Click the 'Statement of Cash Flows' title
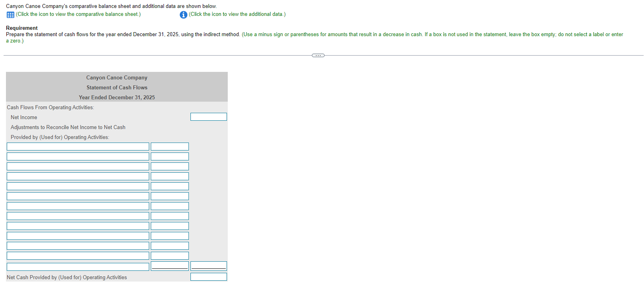This screenshot has width=644, height=301. point(117,87)
